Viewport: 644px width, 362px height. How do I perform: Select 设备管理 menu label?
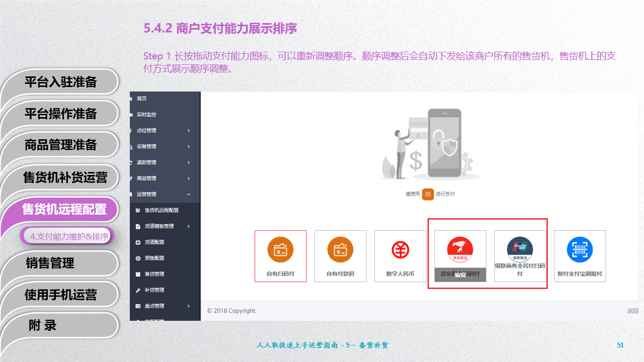tap(146, 146)
